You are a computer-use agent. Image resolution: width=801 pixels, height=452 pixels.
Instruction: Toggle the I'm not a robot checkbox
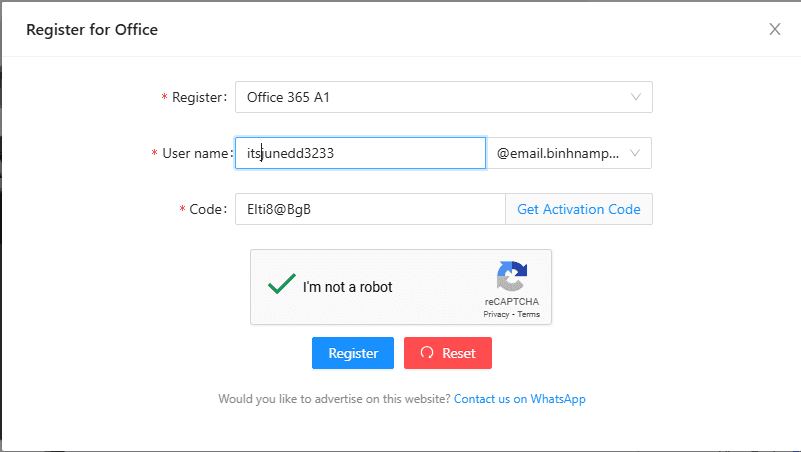(x=282, y=284)
